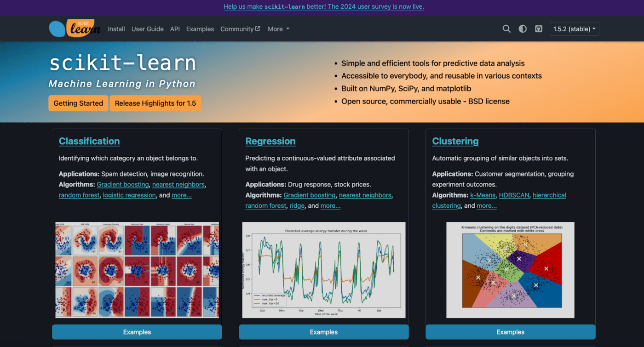
Task: Open the energy transfer regression plot thumbnail
Action: 324,270
